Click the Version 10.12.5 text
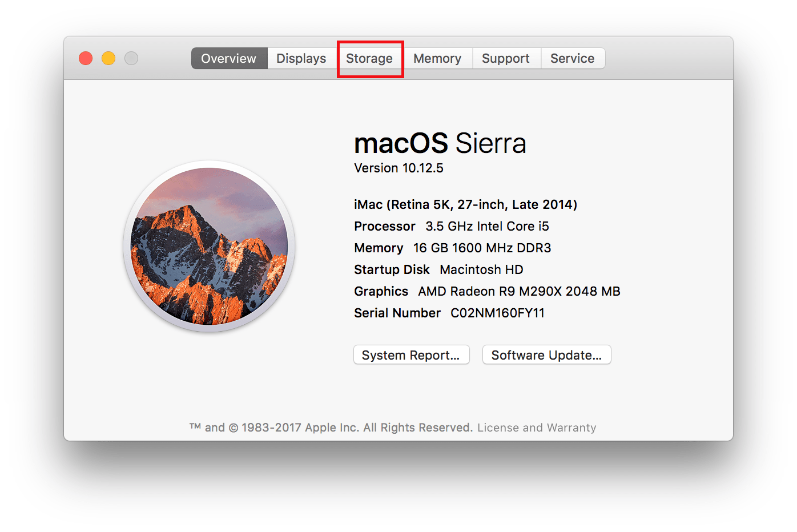The height and width of the screenshot is (532, 797). point(398,168)
